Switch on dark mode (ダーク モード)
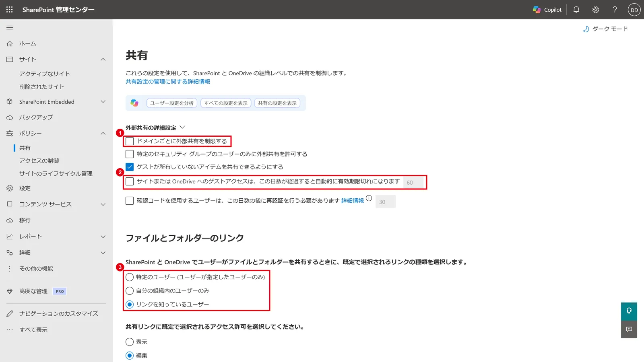The height and width of the screenshot is (362, 644). (605, 29)
